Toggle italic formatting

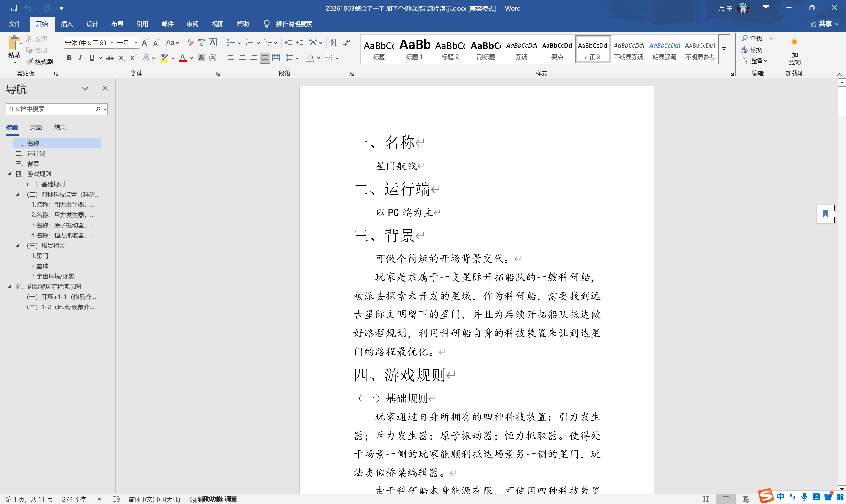point(80,58)
